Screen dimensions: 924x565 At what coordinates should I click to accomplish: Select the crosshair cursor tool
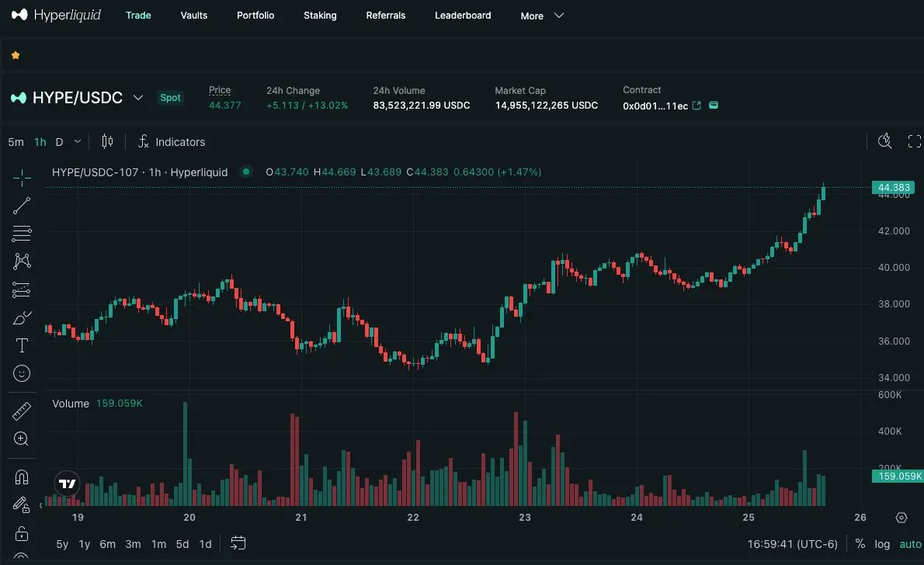(x=22, y=177)
